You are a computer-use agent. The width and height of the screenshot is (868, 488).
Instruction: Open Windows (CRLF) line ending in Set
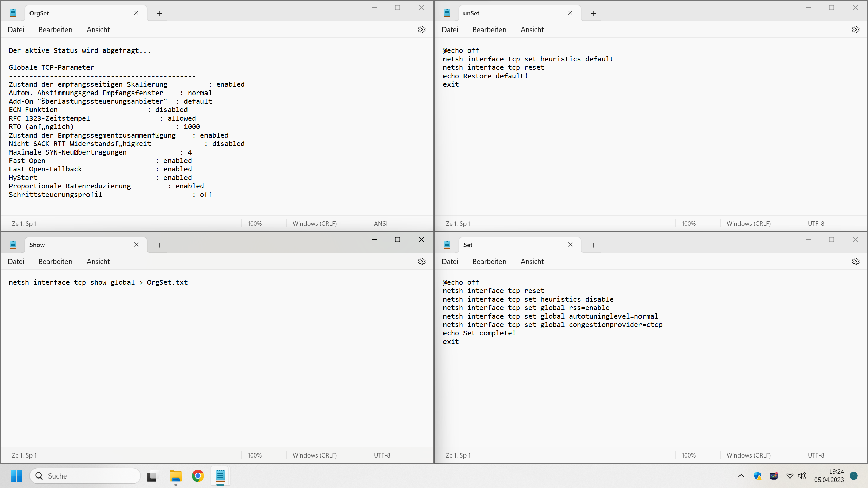click(748, 455)
